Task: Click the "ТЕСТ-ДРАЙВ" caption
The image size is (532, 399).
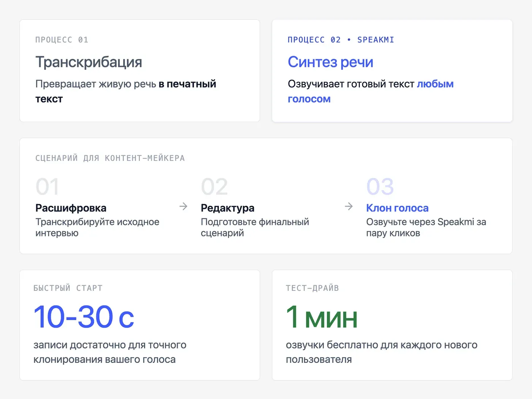Action: (312, 288)
